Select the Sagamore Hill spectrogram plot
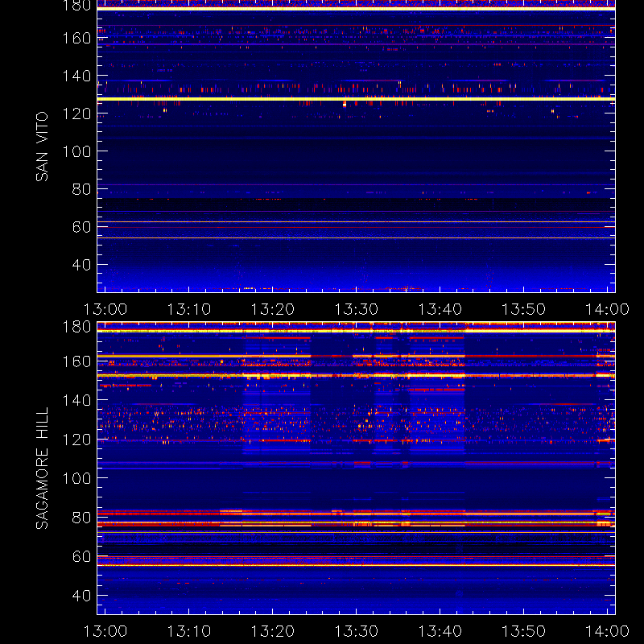The image size is (644, 644). tap(356, 469)
